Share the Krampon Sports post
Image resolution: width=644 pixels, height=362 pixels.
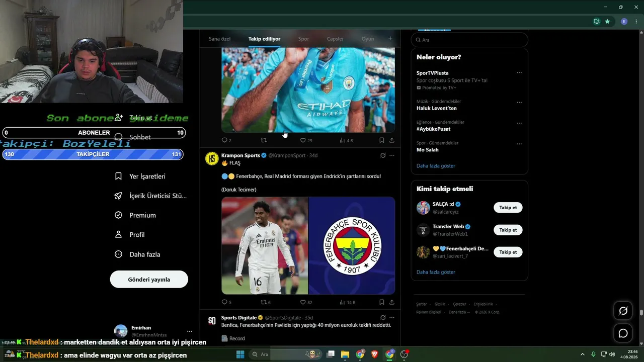click(x=392, y=302)
